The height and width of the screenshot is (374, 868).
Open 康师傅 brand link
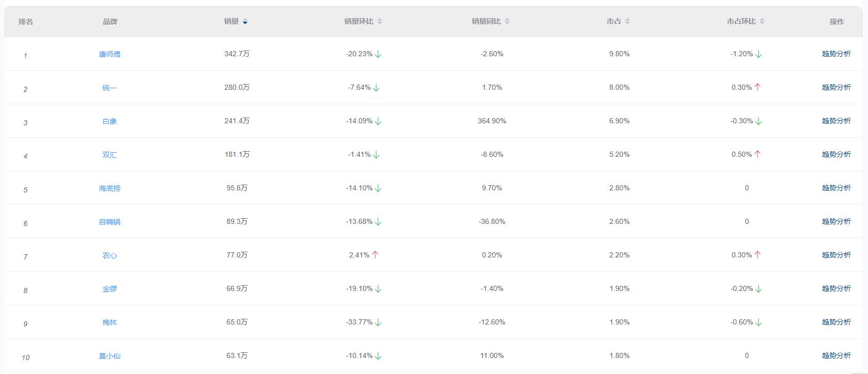pyautogui.click(x=109, y=54)
